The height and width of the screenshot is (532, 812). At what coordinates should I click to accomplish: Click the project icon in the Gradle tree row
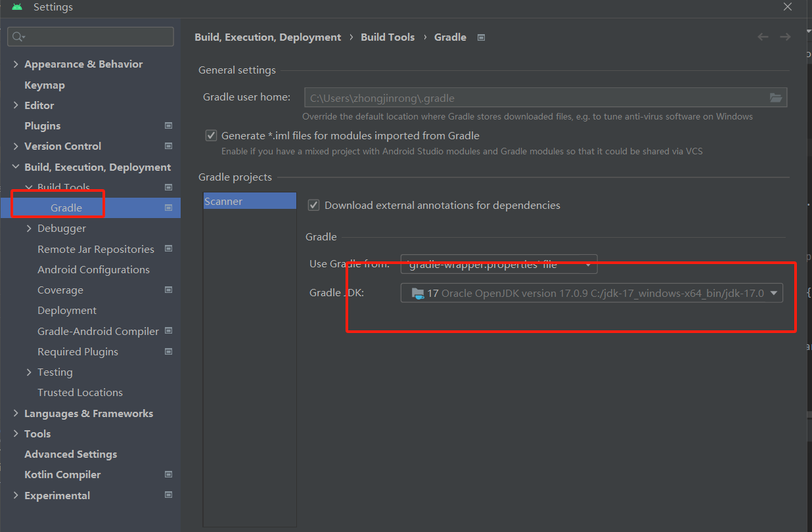(168, 208)
